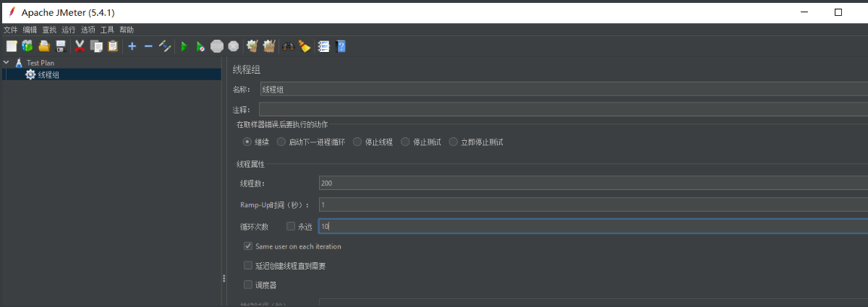
Task: Click the Shutdown round X icon
Action: point(234,46)
